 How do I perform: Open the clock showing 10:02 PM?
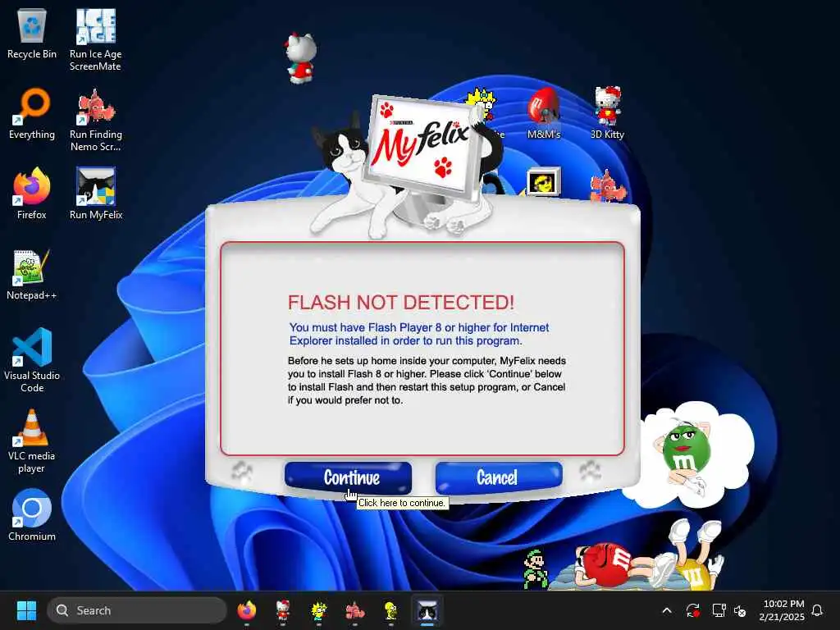click(x=782, y=610)
